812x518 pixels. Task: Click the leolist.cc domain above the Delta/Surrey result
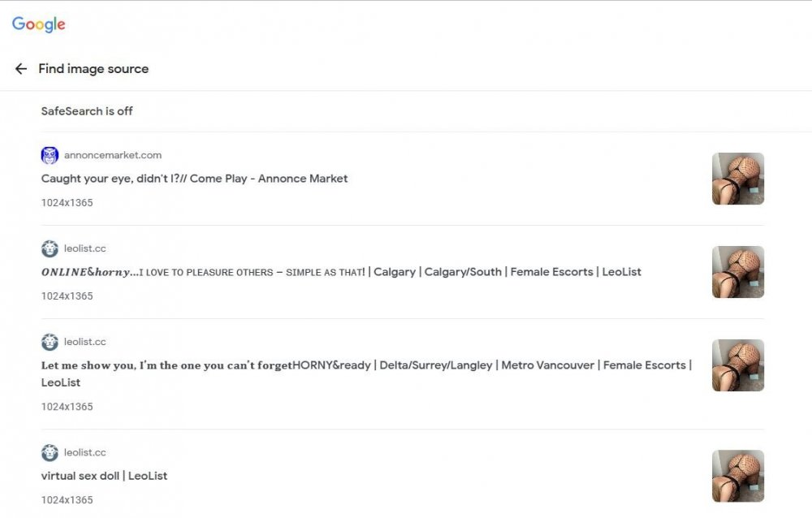point(85,342)
